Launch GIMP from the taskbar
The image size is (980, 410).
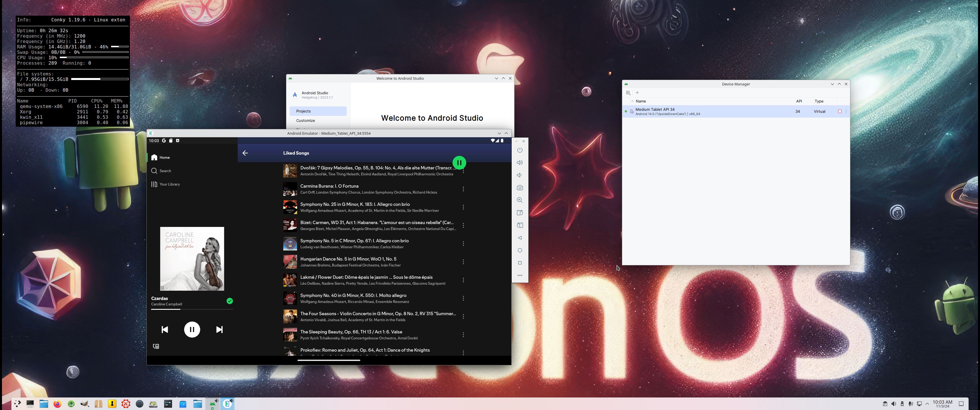coord(85,403)
